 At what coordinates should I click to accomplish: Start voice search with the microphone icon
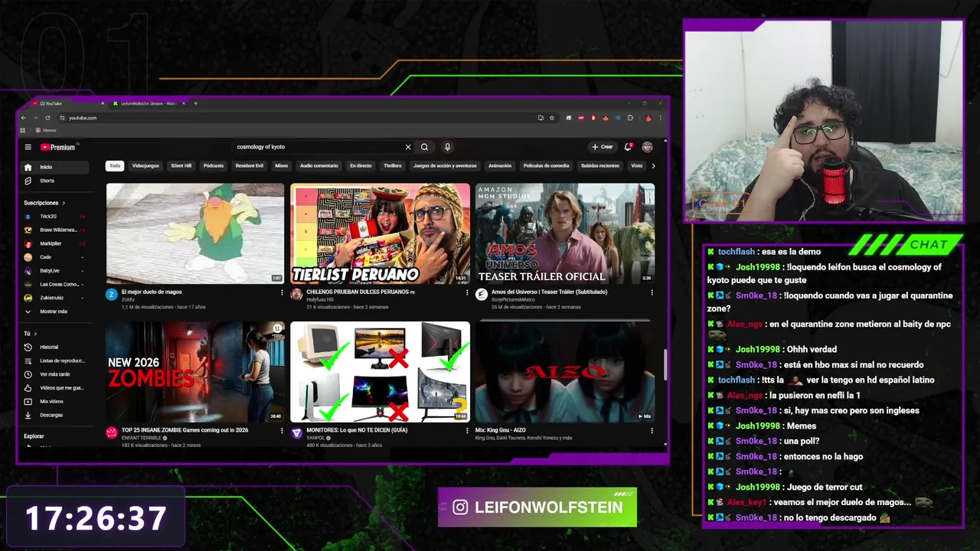click(x=447, y=147)
